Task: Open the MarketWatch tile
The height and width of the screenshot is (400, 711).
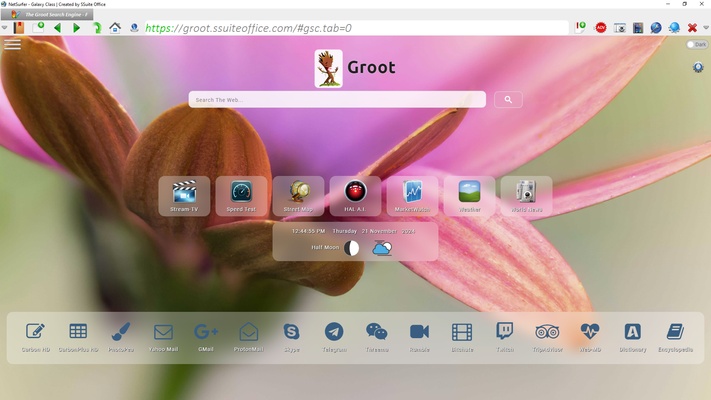Action: tap(412, 196)
